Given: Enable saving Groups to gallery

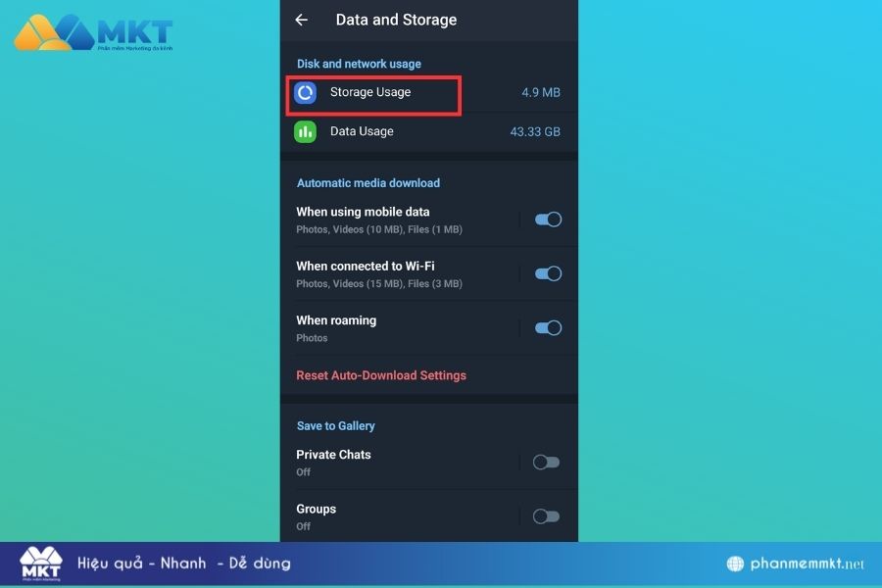Looking at the screenshot, I should (x=546, y=516).
